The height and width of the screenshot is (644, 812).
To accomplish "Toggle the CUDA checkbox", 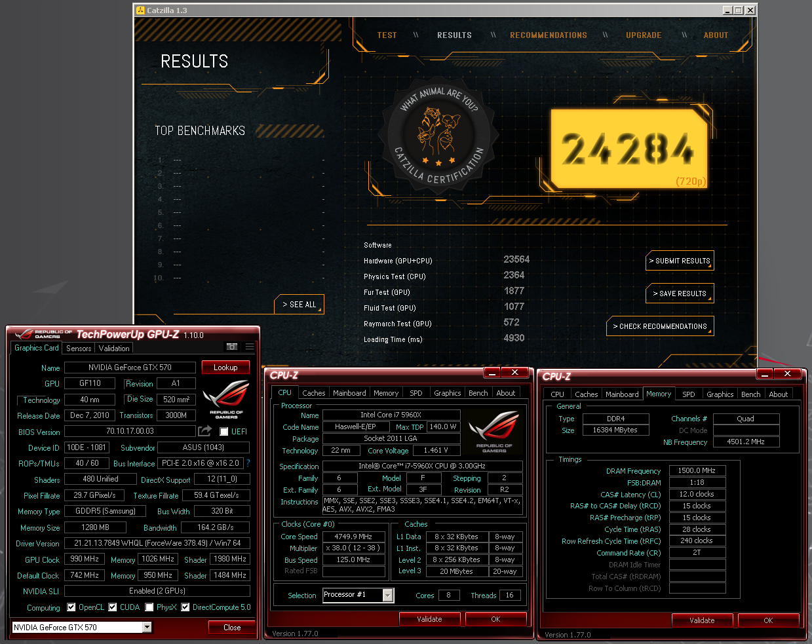I will (113, 607).
